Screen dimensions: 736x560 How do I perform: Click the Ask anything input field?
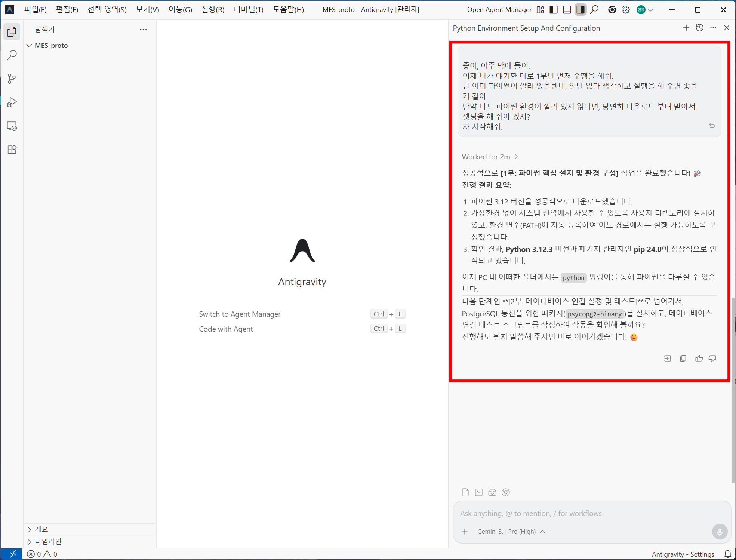591,513
